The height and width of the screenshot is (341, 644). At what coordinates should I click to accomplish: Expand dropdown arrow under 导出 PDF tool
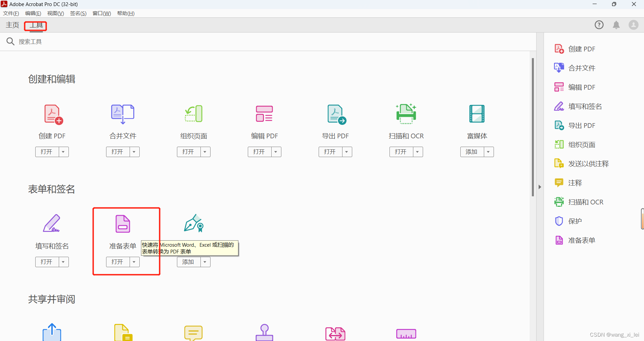coord(347,152)
